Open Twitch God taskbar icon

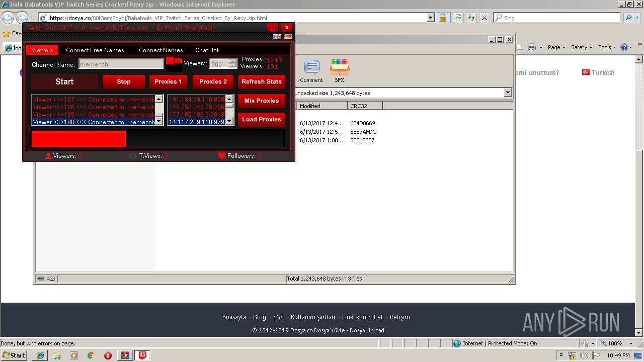(x=143, y=355)
